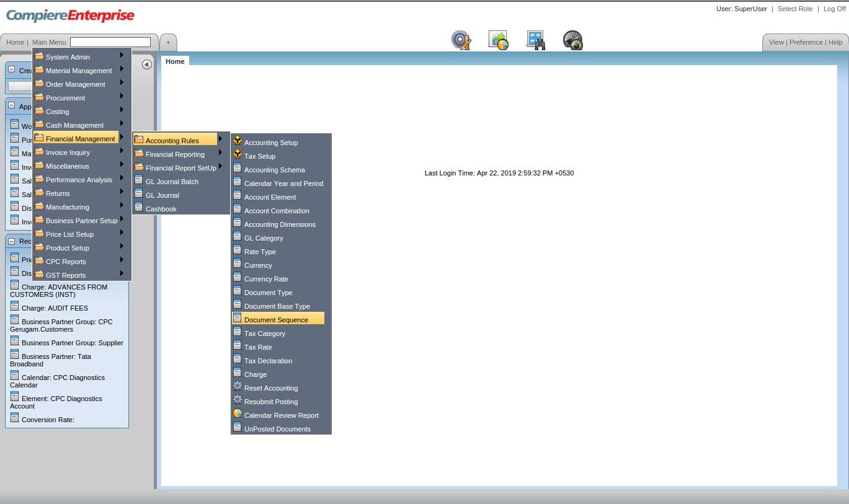Open the Help link
The width and height of the screenshot is (849, 504).
click(835, 42)
